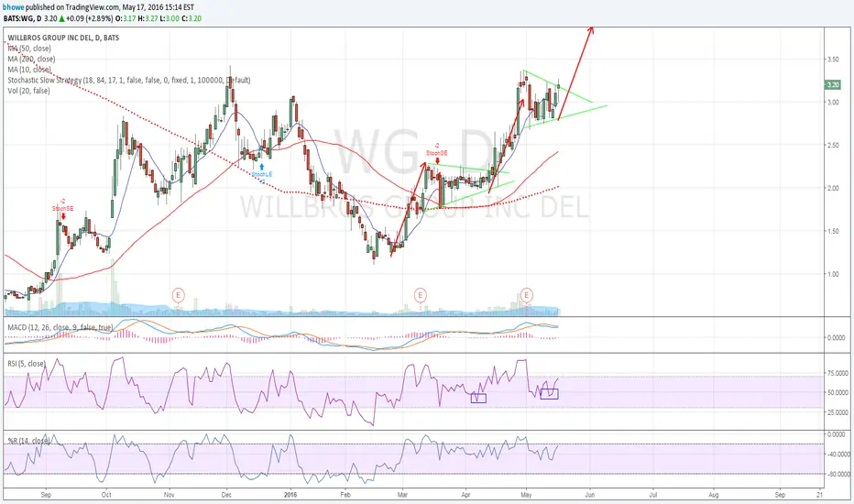Select the MACD (12, 26, close, 9) label
Screen dimensions: 854x504
click(x=60, y=327)
